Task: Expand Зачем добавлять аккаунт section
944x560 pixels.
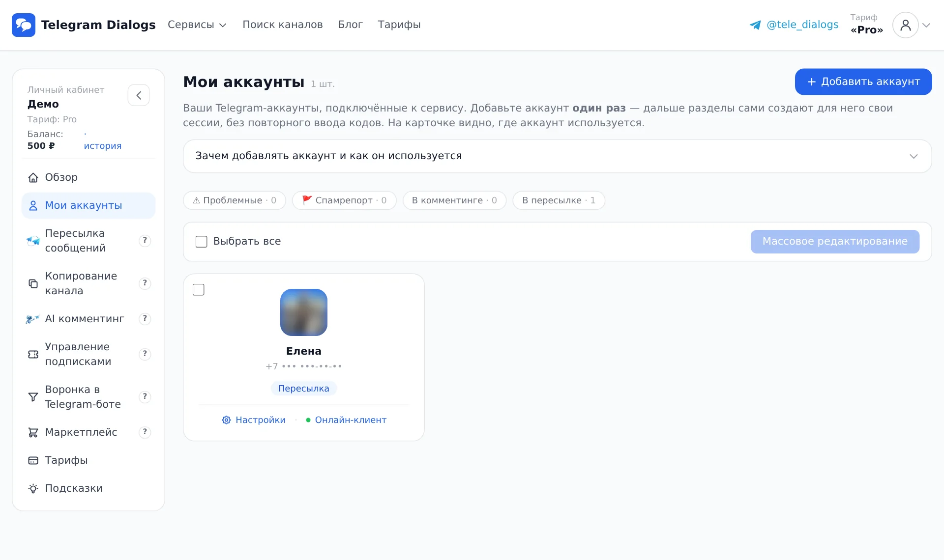Action: click(557, 156)
